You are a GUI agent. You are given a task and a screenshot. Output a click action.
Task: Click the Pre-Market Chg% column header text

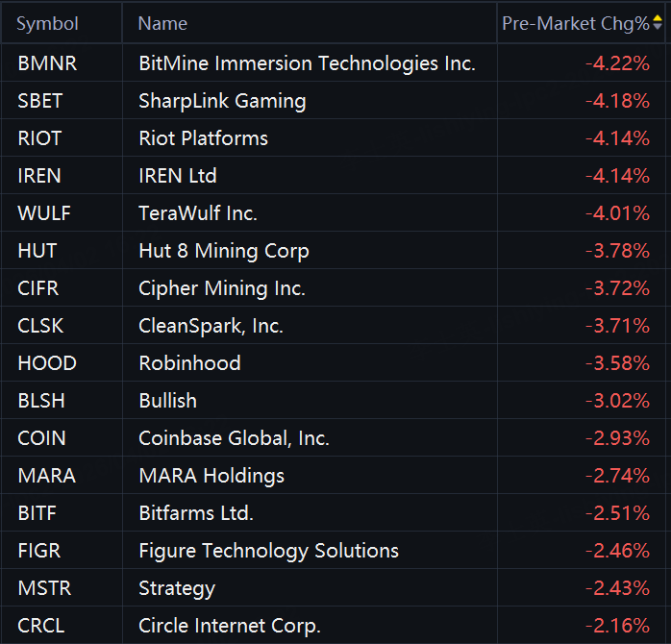coord(575,24)
